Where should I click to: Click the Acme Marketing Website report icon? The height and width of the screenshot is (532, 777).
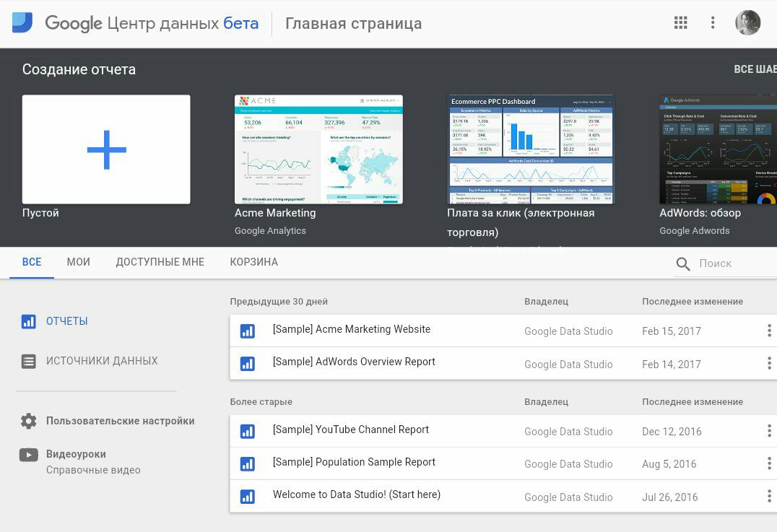click(247, 331)
